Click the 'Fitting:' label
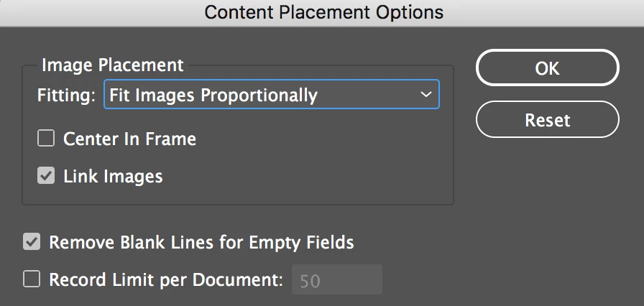This screenshot has height=306, width=644. (x=66, y=95)
